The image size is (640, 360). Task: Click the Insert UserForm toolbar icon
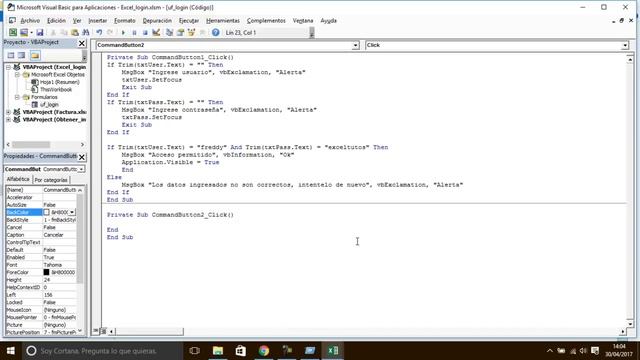tap(24, 32)
